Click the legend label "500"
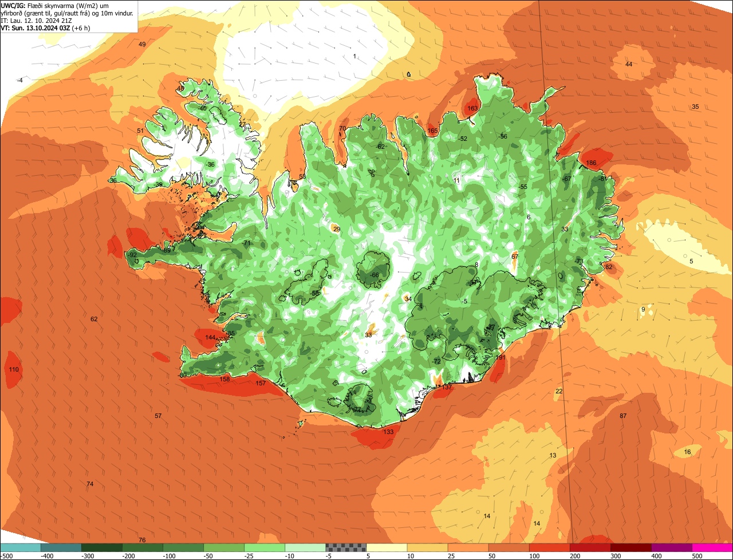 (697, 556)
